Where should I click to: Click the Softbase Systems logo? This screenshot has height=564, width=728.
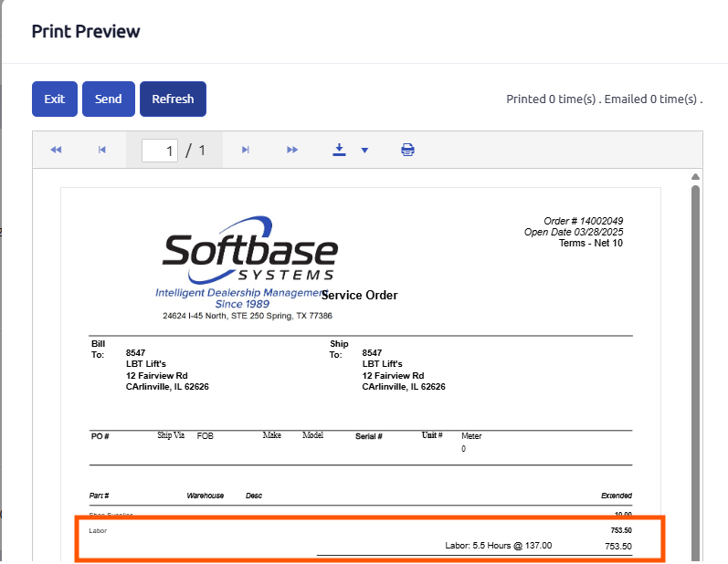249,250
